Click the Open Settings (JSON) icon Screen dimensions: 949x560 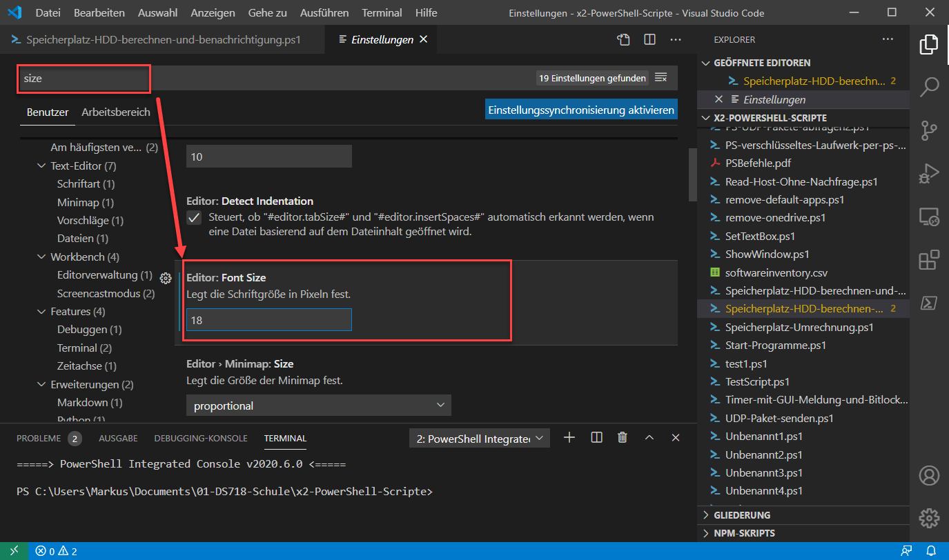pos(623,39)
